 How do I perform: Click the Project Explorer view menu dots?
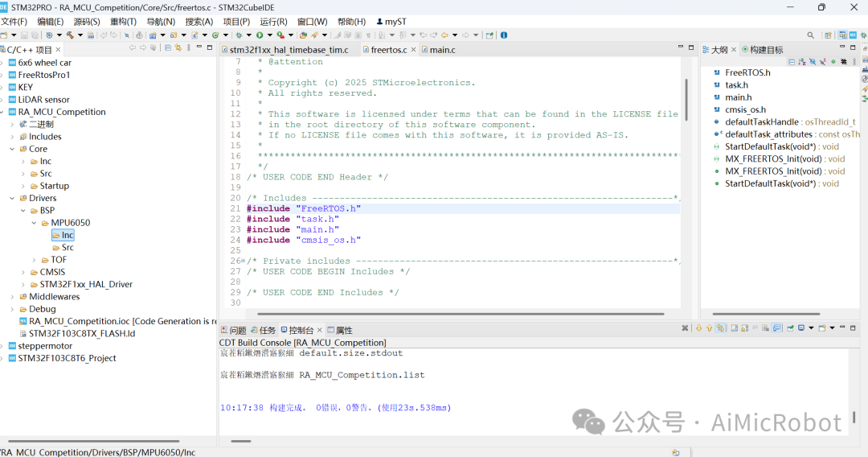click(189, 47)
